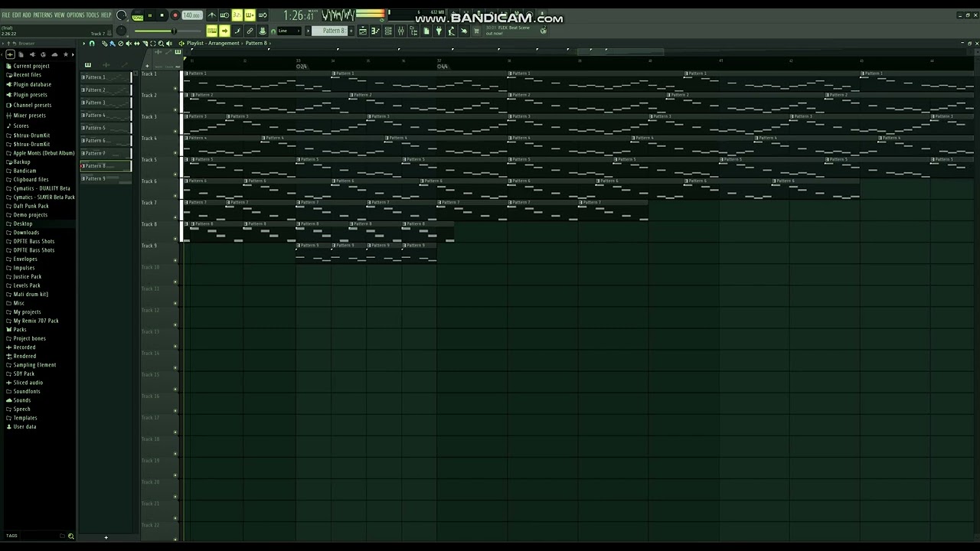Open the EDIT menu
The width and height of the screenshot is (980, 551).
click(x=16, y=15)
